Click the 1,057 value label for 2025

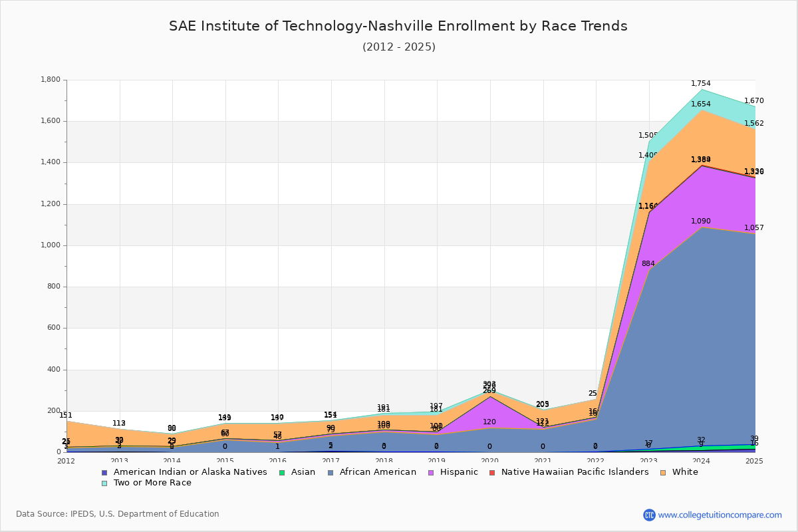point(753,228)
